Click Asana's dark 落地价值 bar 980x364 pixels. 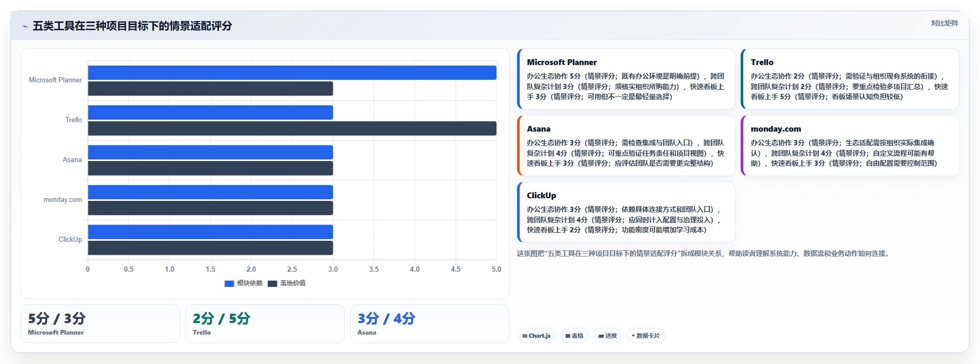point(210,168)
